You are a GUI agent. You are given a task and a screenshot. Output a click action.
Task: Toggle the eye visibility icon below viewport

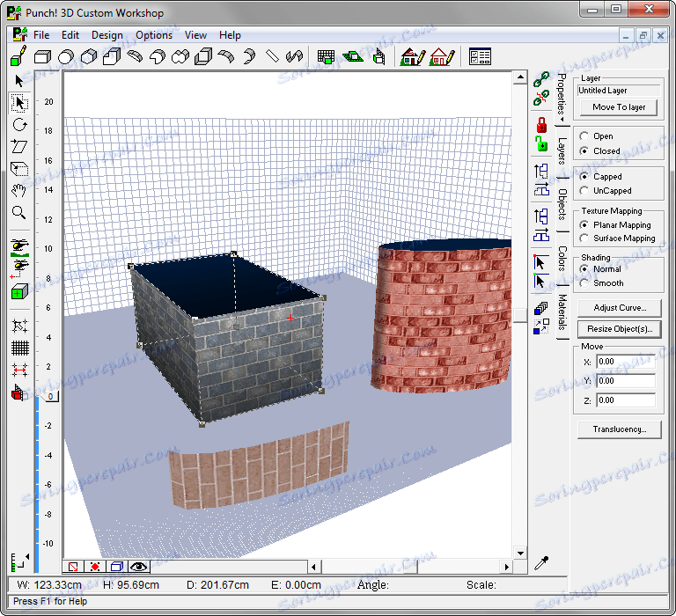[139, 567]
